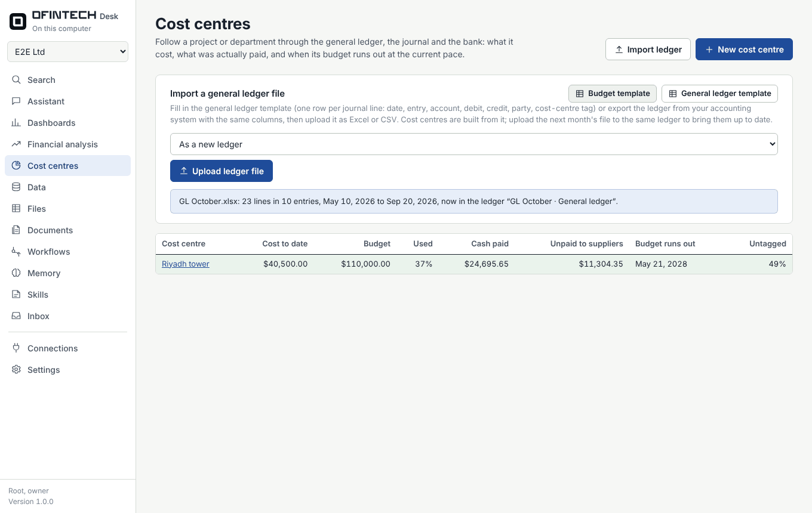Image resolution: width=812 pixels, height=513 pixels.
Task: Click the Upload ledger file button
Action: click(222, 171)
